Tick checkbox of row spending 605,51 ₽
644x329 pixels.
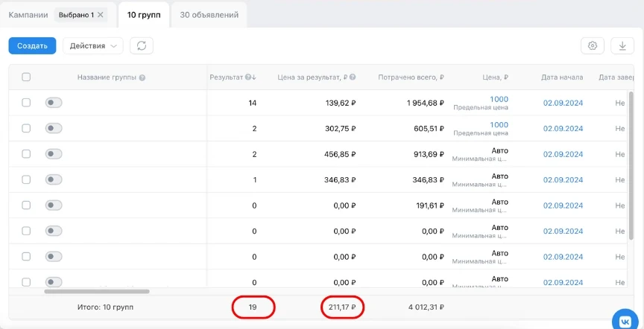(x=26, y=129)
